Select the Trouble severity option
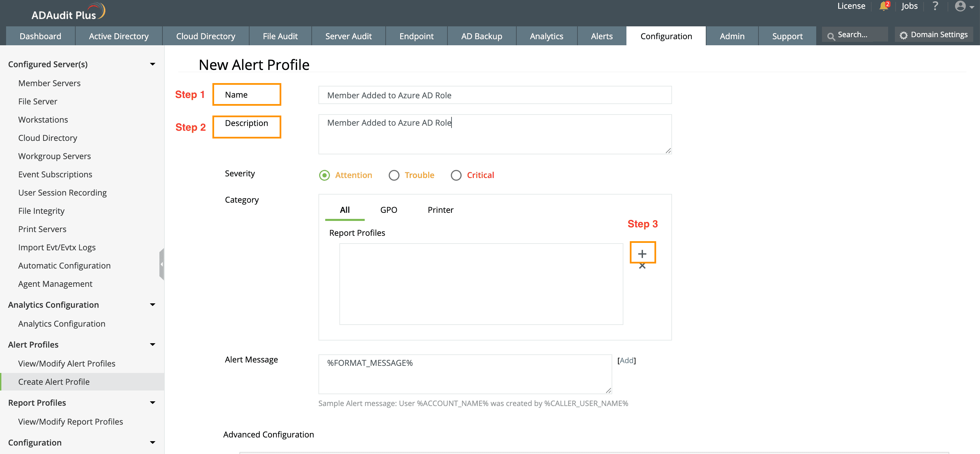Viewport: 980px width, 454px height. (394, 175)
